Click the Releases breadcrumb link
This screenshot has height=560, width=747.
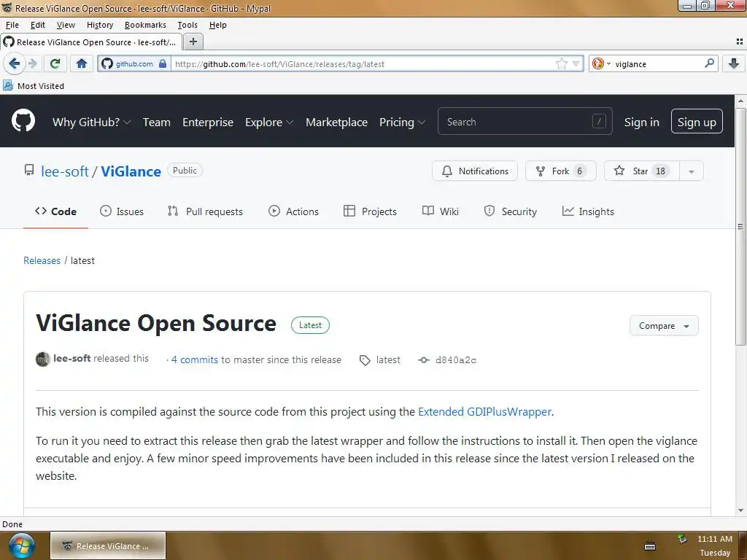(x=42, y=260)
